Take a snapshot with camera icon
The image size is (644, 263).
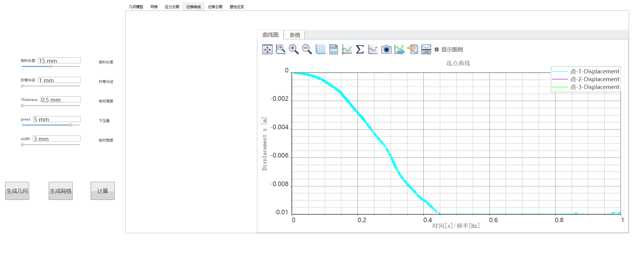[386, 49]
